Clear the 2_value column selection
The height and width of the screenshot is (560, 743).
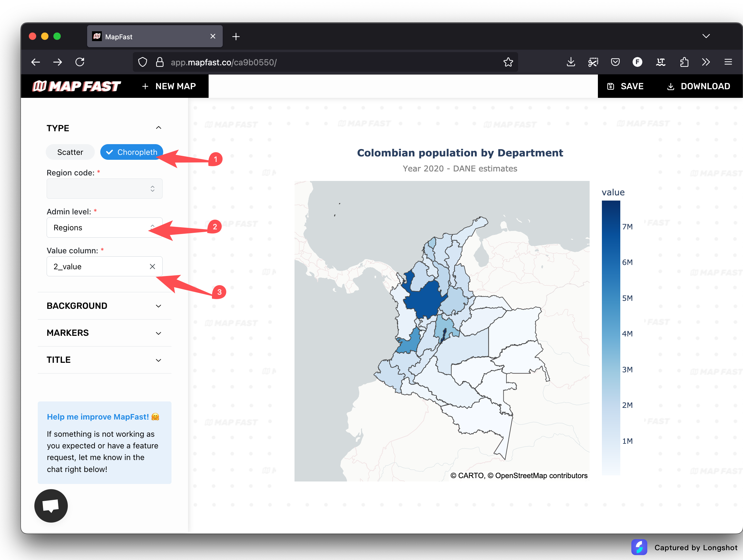[152, 267]
